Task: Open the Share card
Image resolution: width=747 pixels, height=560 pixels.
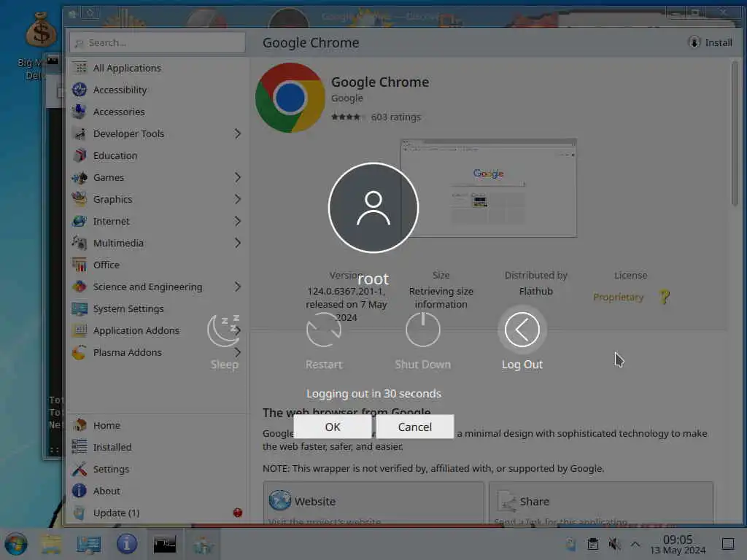Action: tap(601, 503)
